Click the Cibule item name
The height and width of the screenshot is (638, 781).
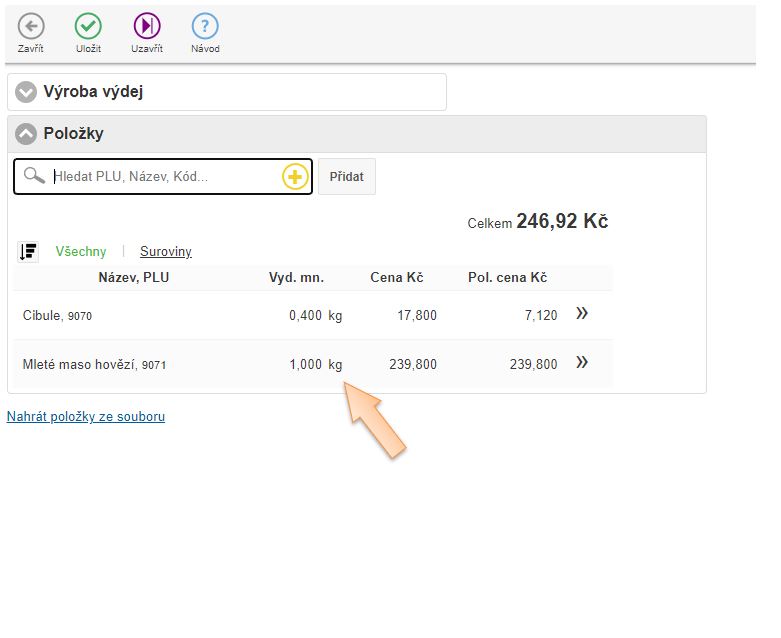click(43, 316)
